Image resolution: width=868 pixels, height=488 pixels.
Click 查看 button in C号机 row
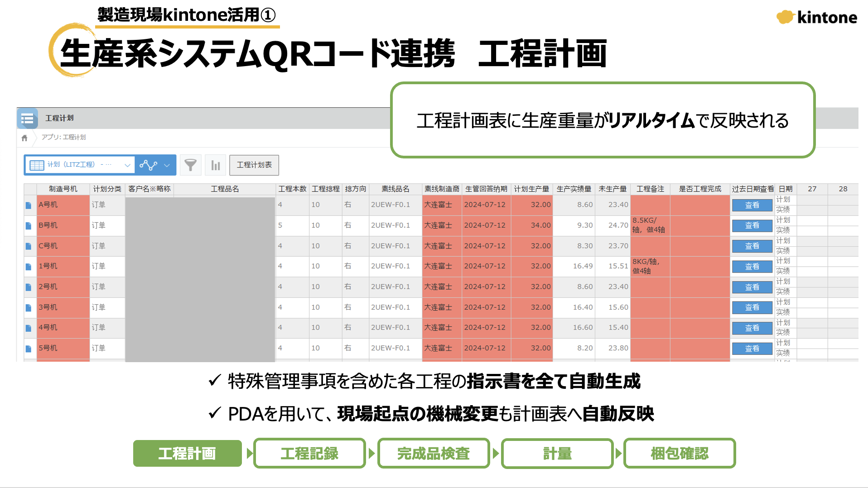pos(752,246)
